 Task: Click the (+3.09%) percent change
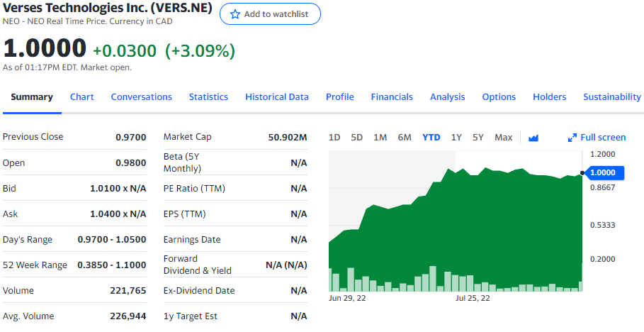tap(200, 51)
